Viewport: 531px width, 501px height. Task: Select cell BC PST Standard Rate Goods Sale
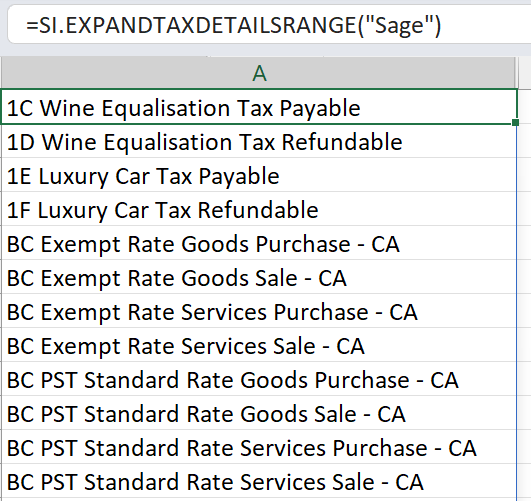point(259,413)
